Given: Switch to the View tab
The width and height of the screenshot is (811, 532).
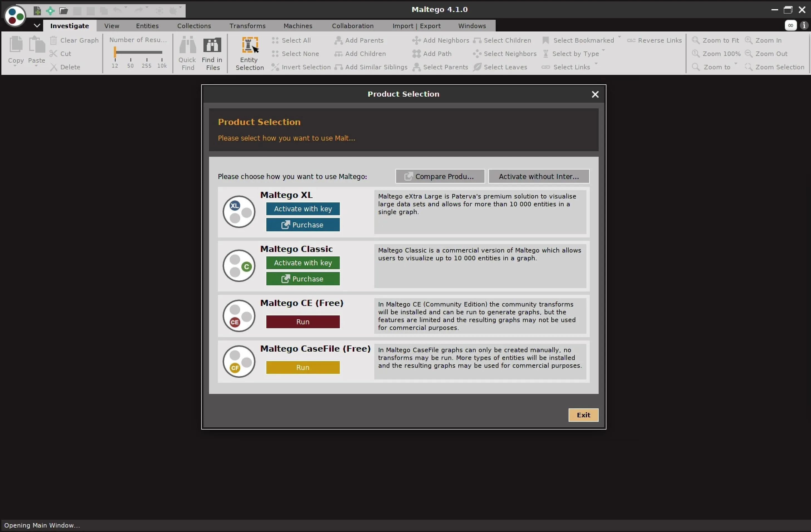Looking at the screenshot, I should point(112,26).
